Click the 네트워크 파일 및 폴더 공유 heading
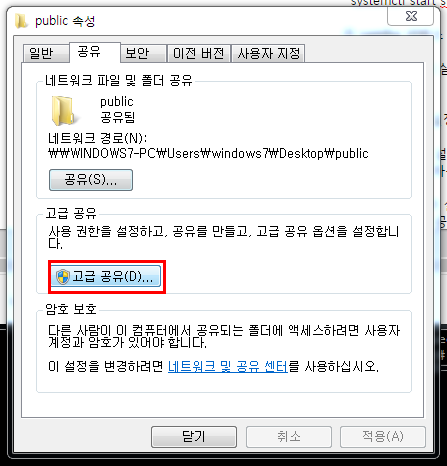The height and width of the screenshot is (466, 447). click(x=119, y=81)
